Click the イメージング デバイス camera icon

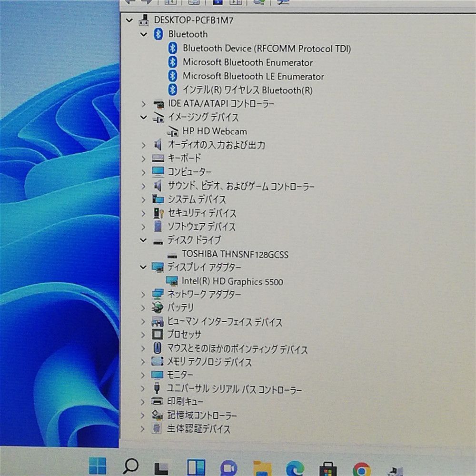click(159, 118)
